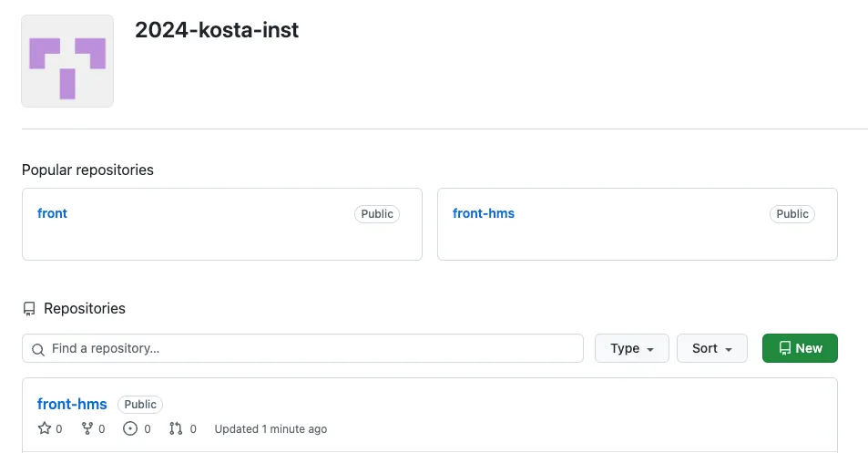Click the 2024-kosta-inst organization name heading

pos(217,29)
